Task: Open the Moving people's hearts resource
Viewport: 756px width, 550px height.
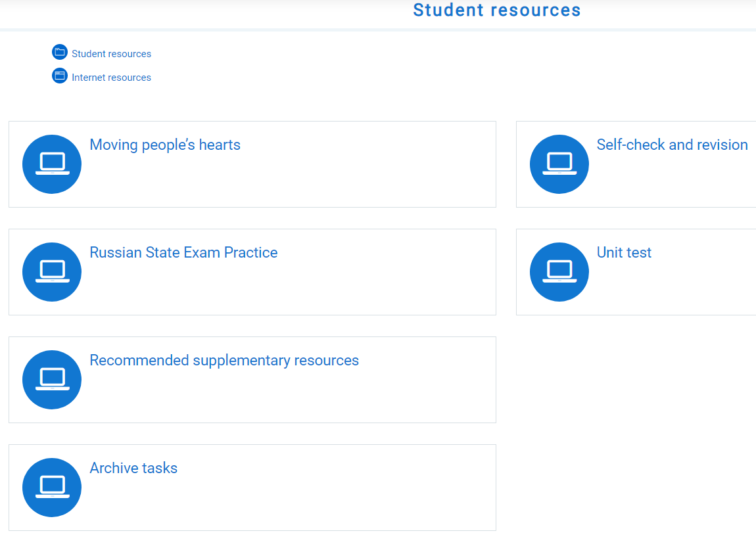Action: tap(165, 145)
